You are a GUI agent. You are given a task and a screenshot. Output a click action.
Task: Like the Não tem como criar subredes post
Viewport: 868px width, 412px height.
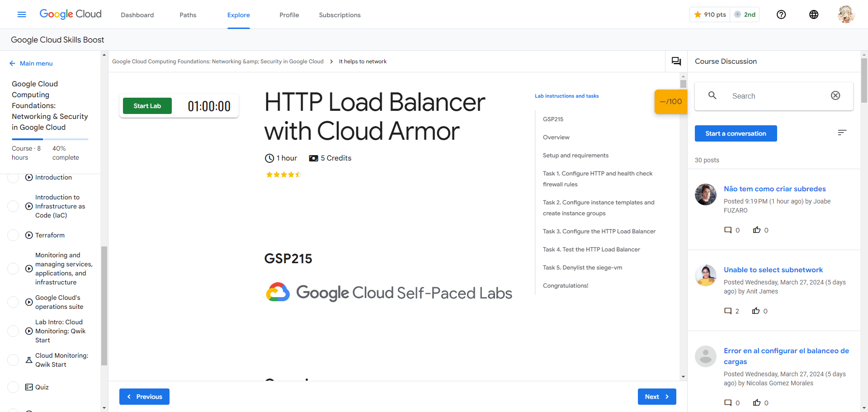pos(757,230)
